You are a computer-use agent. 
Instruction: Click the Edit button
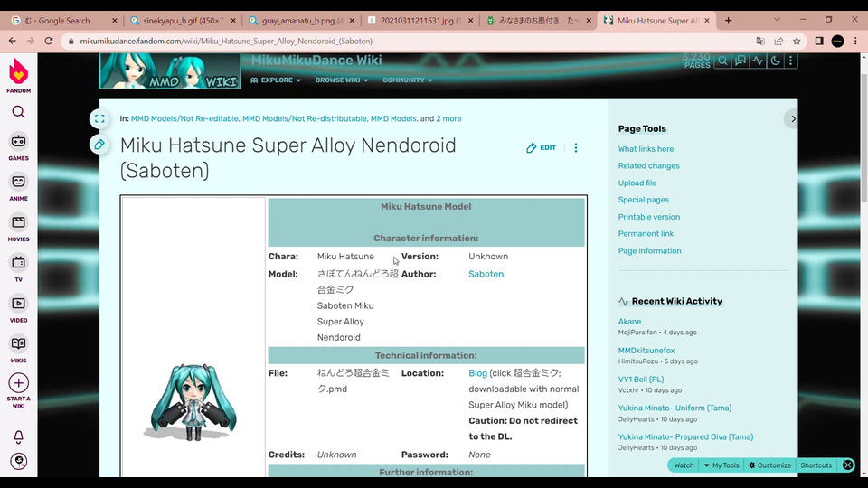pos(542,147)
